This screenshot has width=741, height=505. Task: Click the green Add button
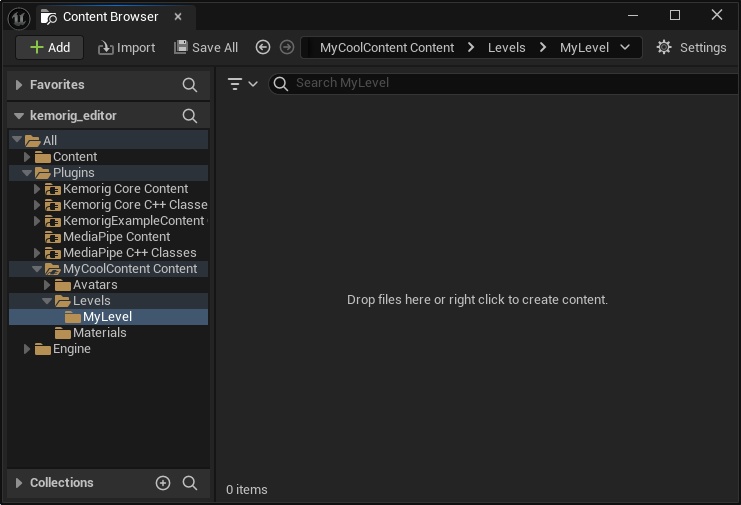point(50,47)
